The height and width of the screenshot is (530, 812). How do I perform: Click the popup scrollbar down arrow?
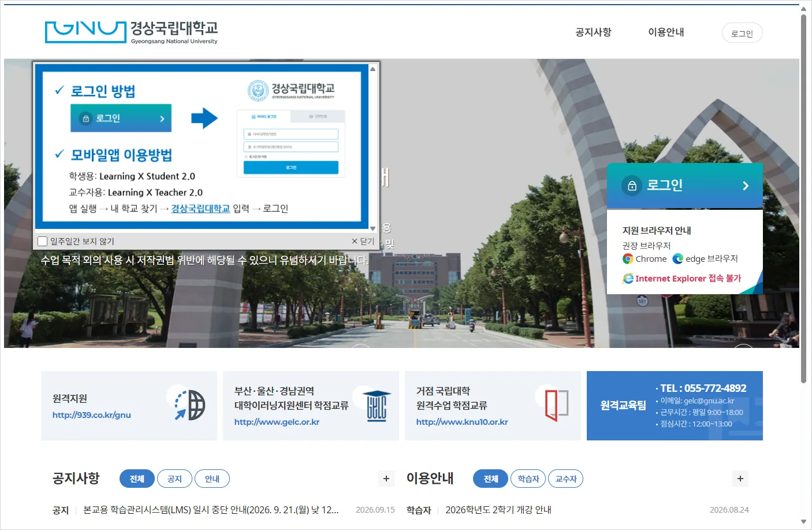pos(373,228)
